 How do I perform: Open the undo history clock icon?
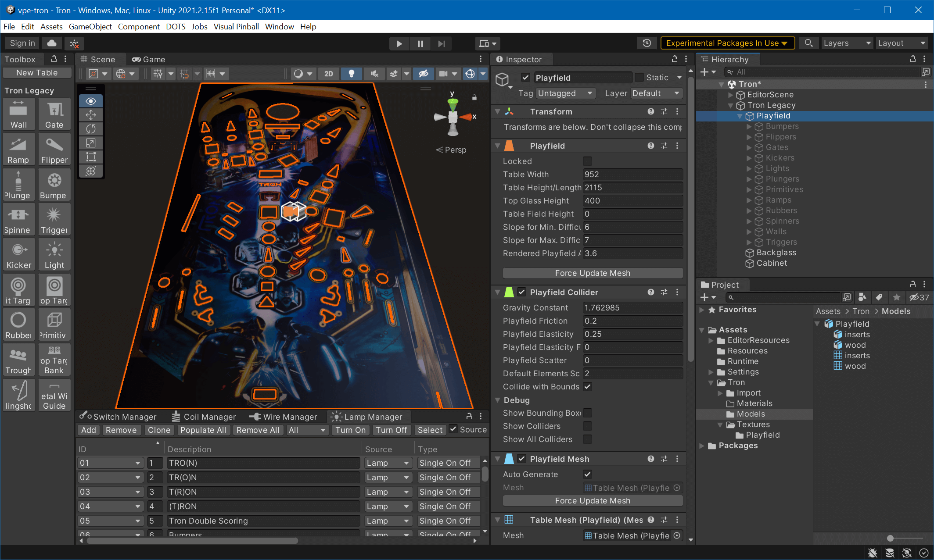647,43
